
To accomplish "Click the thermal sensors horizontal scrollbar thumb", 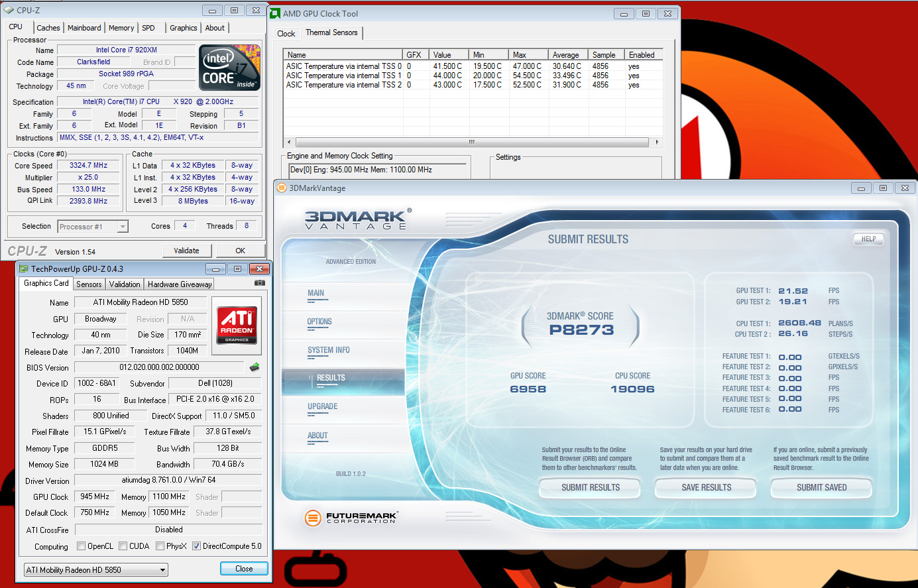I will [x=471, y=142].
